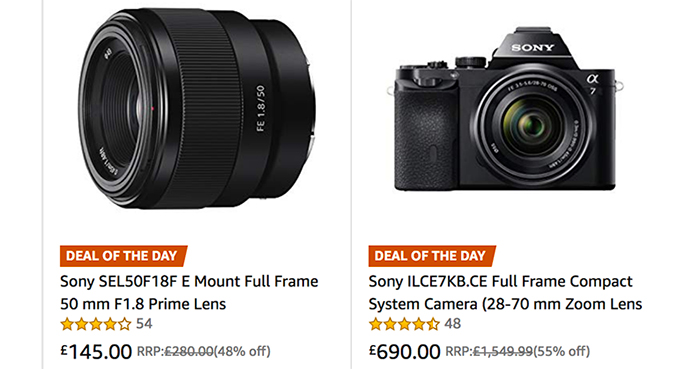Click the 48% off label on lens
Viewport: 700px width, 369px height.
click(x=242, y=352)
